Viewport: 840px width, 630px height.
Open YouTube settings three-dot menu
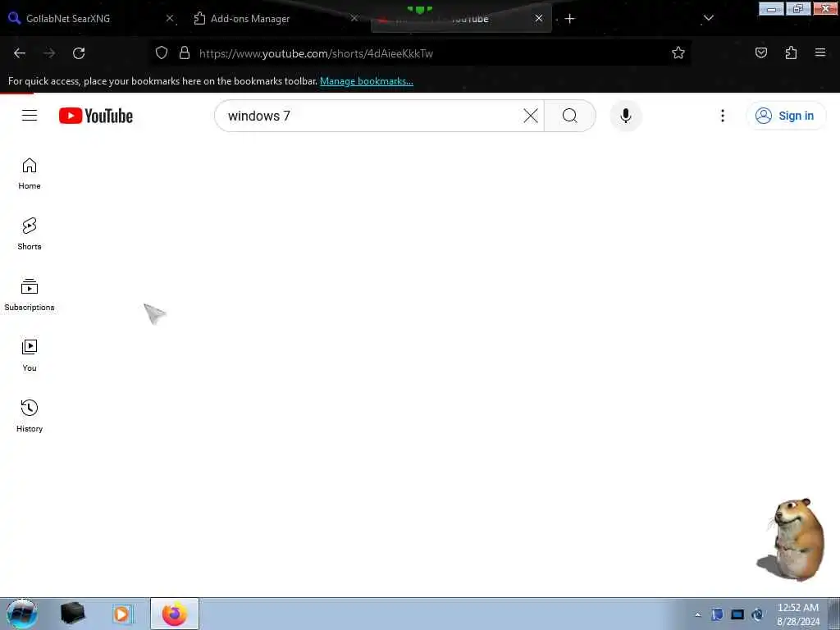(722, 116)
